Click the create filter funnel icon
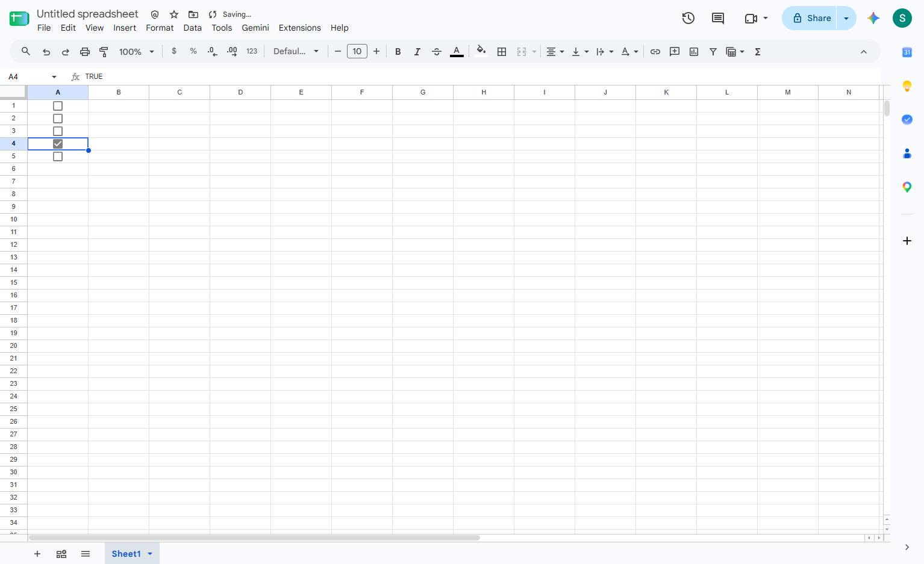The image size is (924, 564). [713, 52]
